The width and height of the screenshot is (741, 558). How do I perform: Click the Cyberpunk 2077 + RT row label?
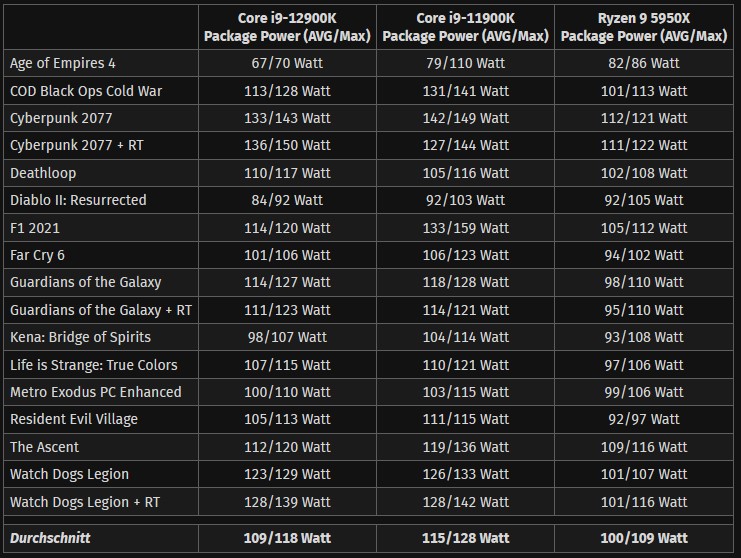click(x=77, y=145)
